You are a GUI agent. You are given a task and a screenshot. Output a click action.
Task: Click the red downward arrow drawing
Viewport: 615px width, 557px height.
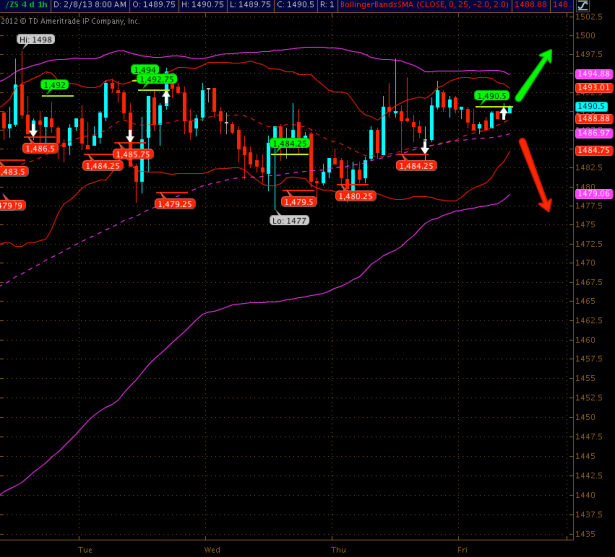535,175
